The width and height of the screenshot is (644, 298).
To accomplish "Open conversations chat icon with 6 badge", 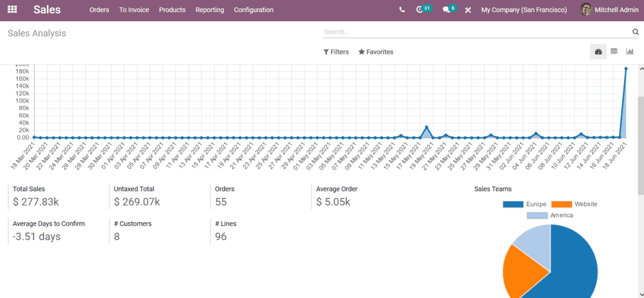I will point(447,10).
